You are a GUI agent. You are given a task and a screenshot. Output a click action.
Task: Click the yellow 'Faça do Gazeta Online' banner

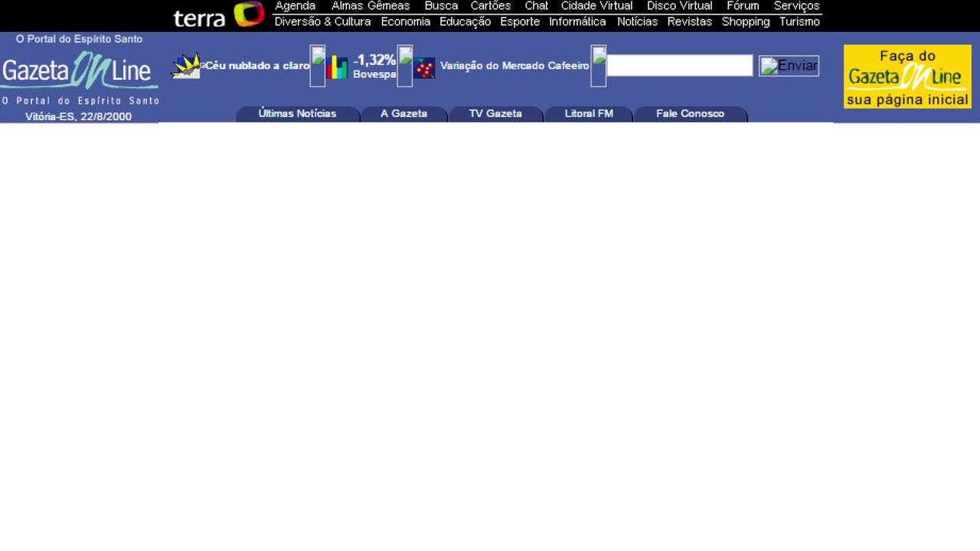[907, 77]
